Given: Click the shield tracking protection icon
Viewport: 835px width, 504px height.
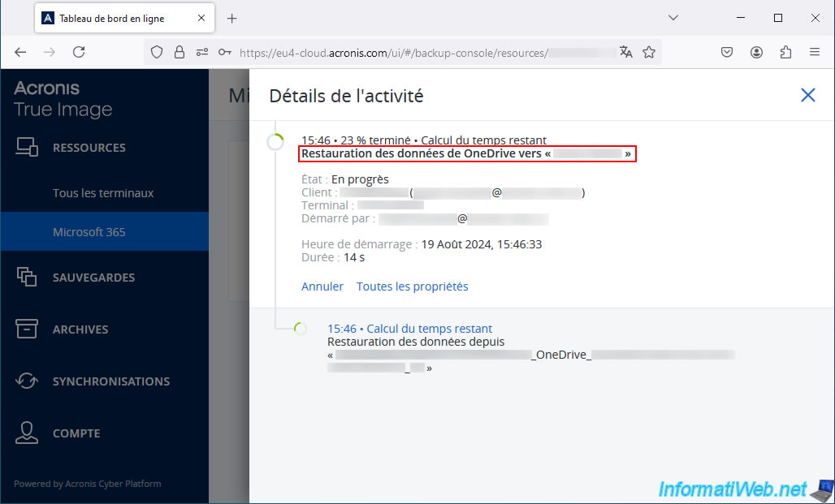Looking at the screenshot, I should (x=157, y=52).
